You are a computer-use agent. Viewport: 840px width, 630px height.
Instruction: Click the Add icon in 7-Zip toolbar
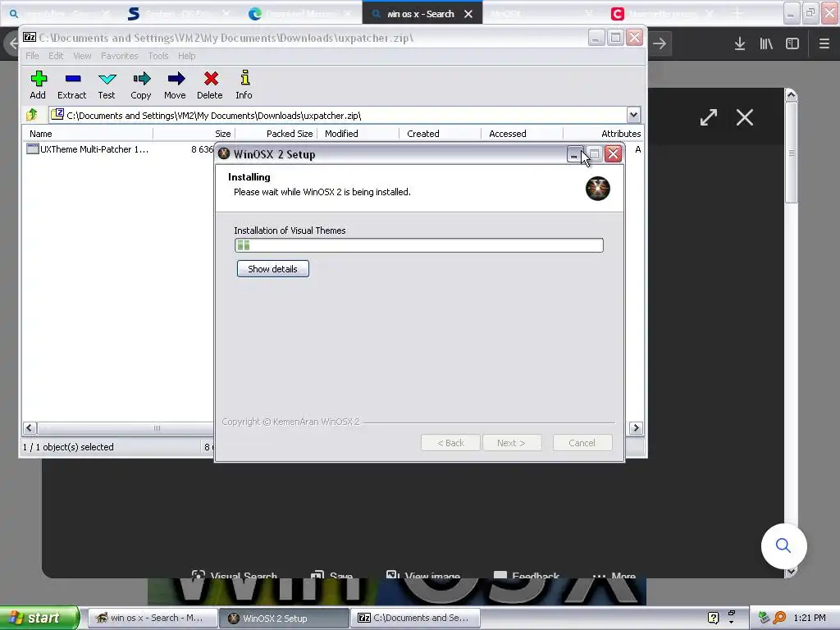tap(38, 85)
